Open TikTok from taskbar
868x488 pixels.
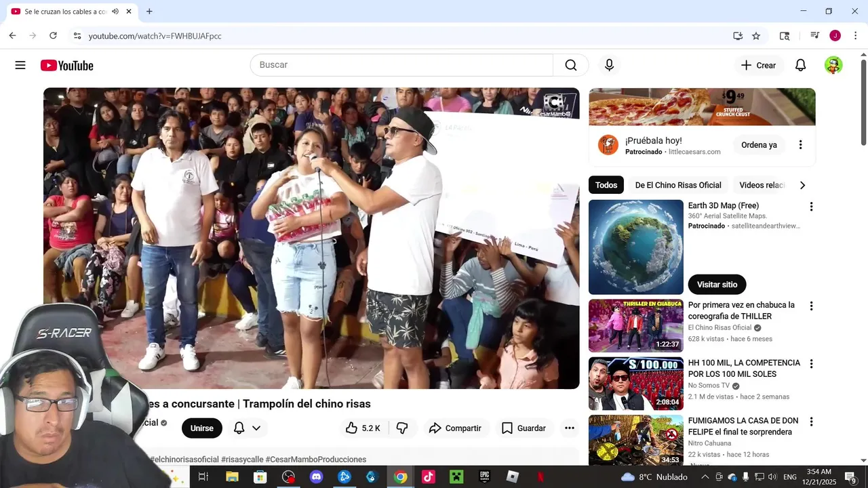coord(428,477)
